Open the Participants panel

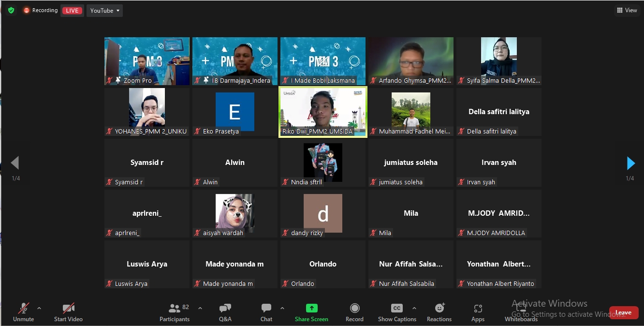click(175, 312)
